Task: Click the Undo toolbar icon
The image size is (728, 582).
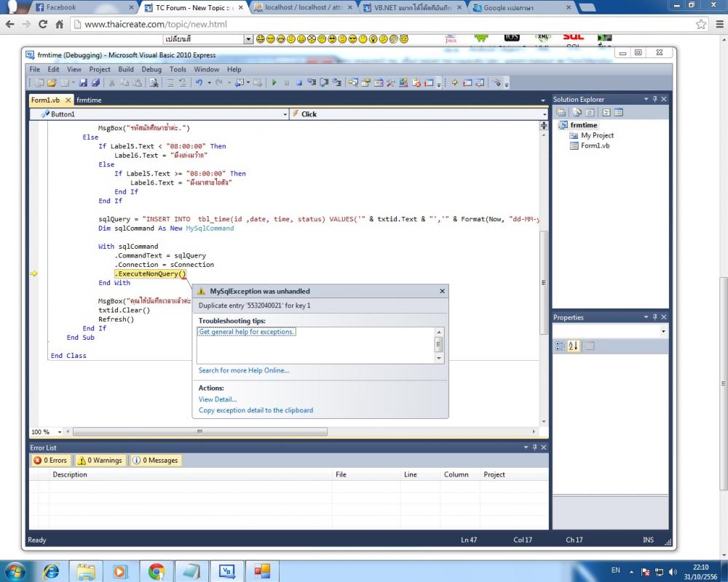Action: tap(199, 83)
